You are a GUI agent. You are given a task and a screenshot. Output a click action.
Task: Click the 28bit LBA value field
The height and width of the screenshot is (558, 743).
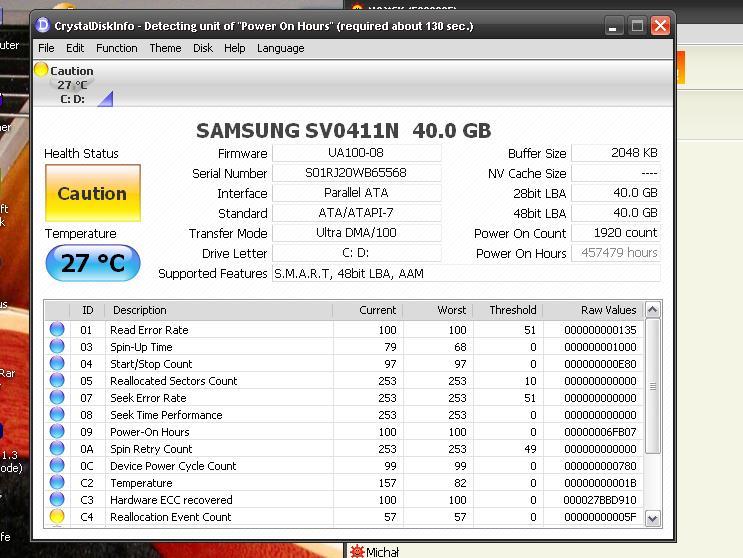(616, 193)
